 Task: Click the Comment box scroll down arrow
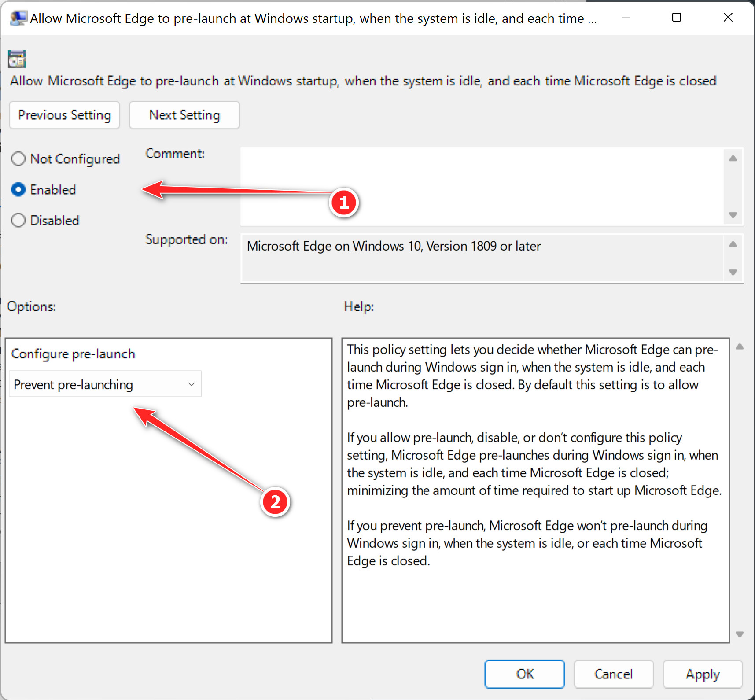pos(733,215)
